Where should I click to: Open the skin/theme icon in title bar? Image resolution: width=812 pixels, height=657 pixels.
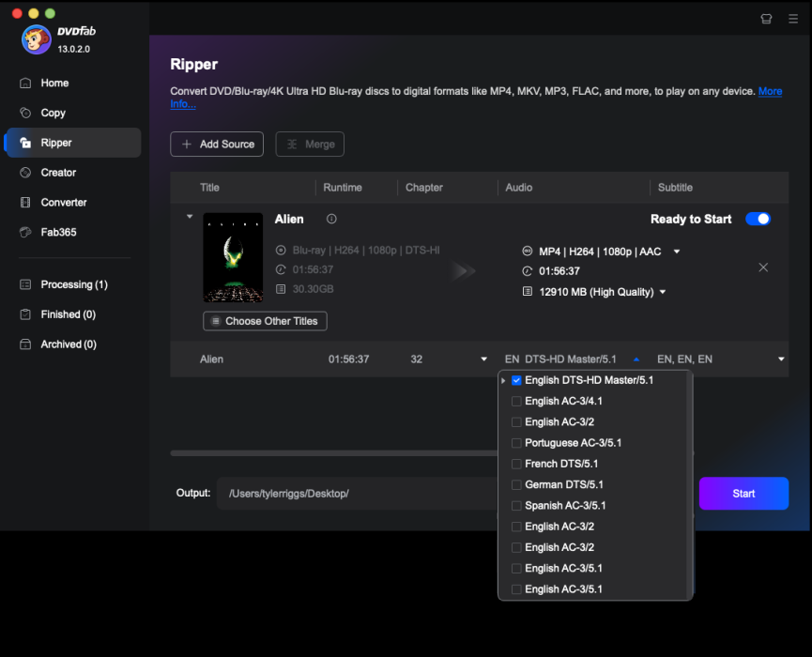[766, 18]
